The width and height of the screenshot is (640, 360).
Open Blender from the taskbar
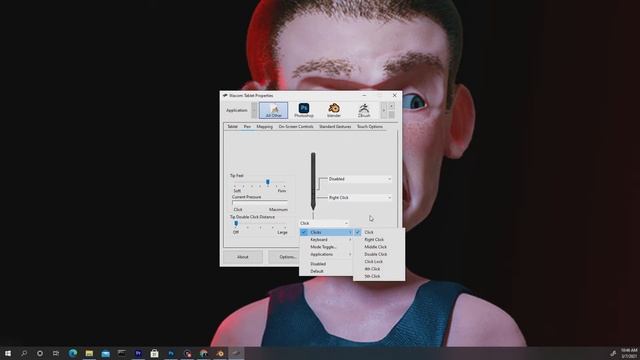click(220, 353)
